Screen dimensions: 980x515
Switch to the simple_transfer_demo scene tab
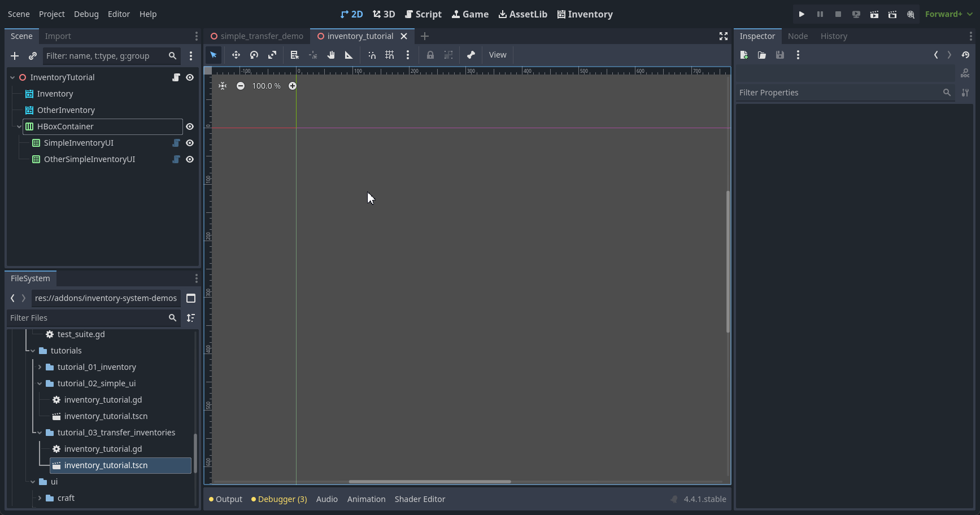257,36
